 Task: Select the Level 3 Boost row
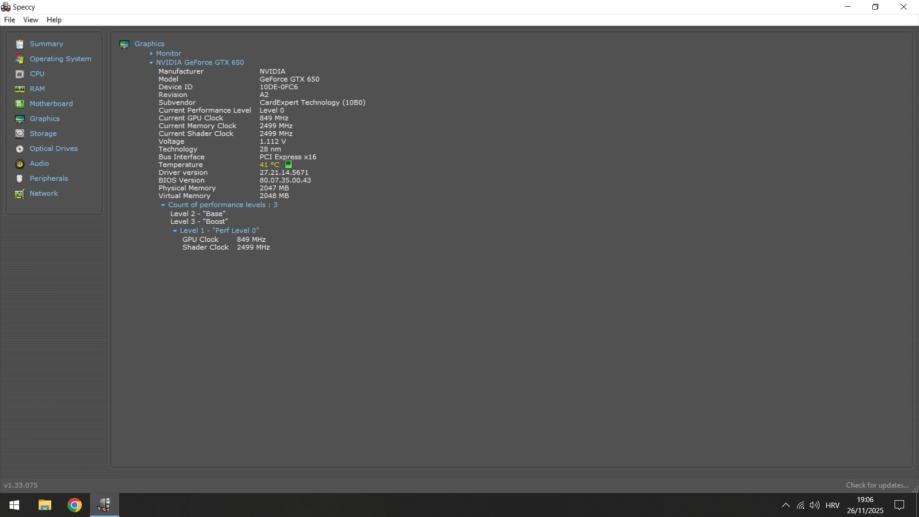199,222
